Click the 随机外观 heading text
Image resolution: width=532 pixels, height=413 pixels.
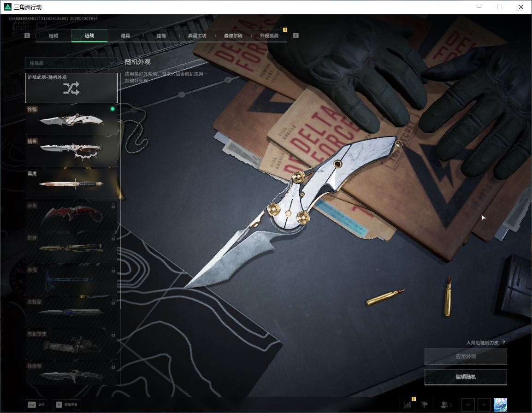(137, 62)
